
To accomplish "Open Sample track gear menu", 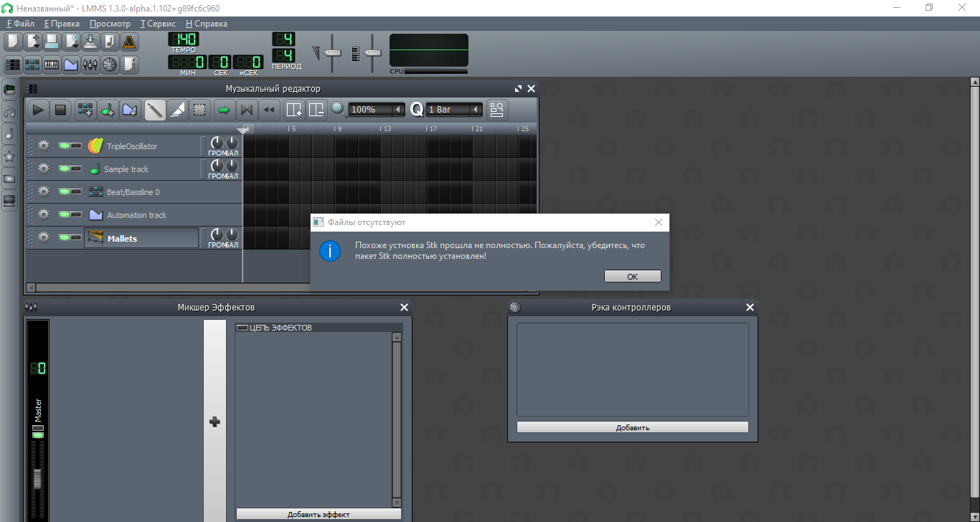I will [x=44, y=169].
